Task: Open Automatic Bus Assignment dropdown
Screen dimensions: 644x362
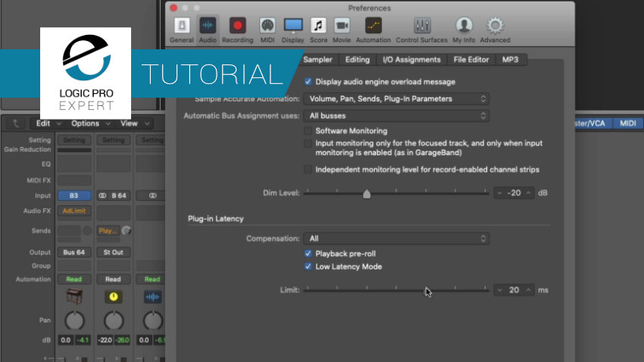Action: tap(396, 116)
